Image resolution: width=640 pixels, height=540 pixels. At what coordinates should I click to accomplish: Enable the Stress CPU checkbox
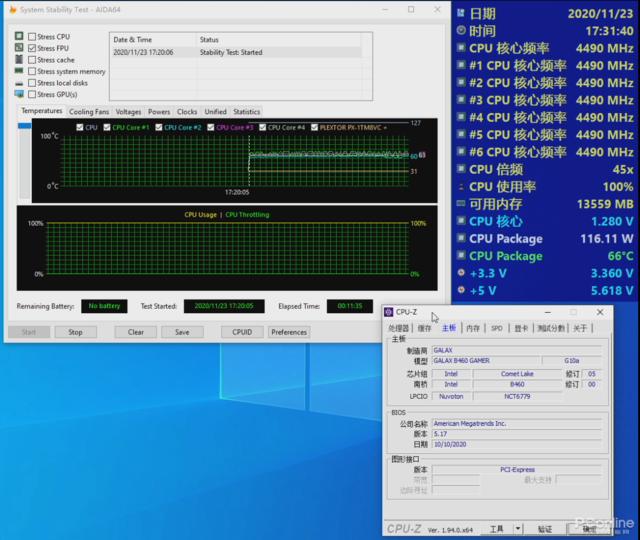click(x=32, y=37)
